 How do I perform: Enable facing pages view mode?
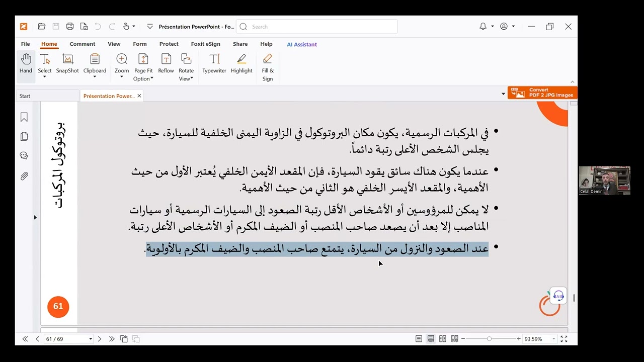pyautogui.click(x=443, y=339)
